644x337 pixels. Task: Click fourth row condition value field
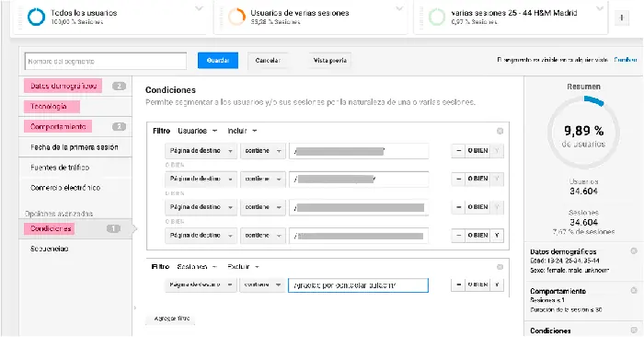click(x=359, y=236)
